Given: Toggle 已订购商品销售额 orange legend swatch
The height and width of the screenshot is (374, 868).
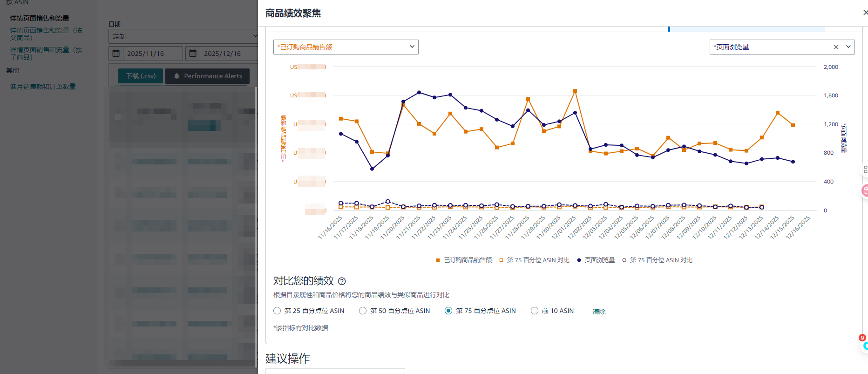Looking at the screenshot, I should (438, 260).
